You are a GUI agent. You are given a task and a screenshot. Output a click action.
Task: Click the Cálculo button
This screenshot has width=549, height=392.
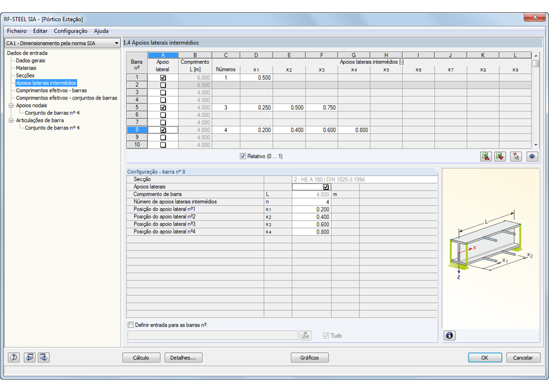coord(141,358)
